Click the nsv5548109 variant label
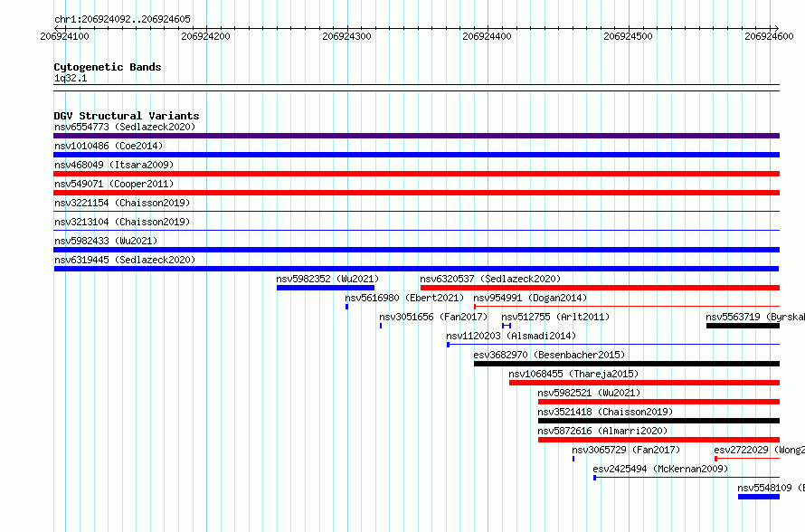Image resolution: width=805 pixels, height=532 pixels. click(x=772, y=488)
